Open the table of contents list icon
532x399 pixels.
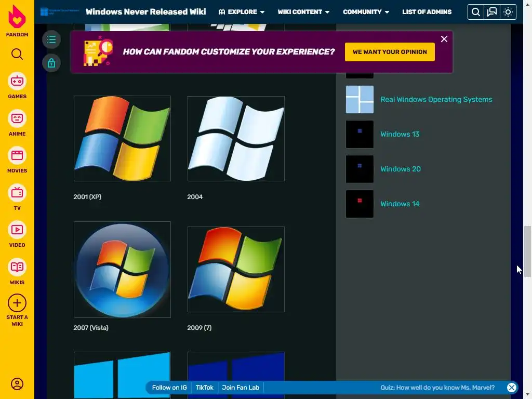(x=51, y=39)
